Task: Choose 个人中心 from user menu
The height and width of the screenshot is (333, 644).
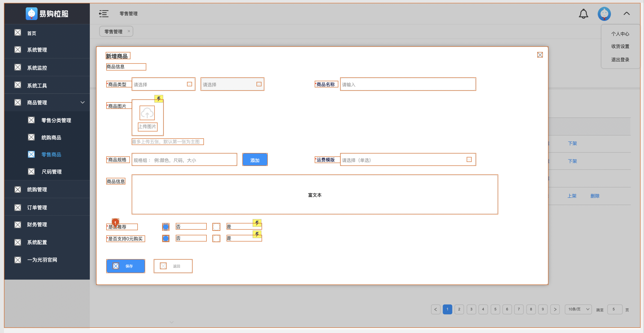Action: pyautogui.click(x=620, y=34)
